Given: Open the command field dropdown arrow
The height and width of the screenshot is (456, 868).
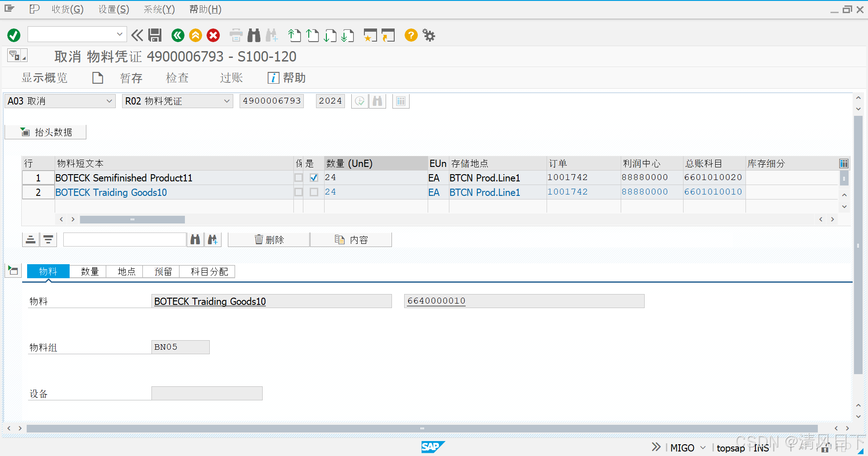Looking at the screenshot, I should (119, 34).
